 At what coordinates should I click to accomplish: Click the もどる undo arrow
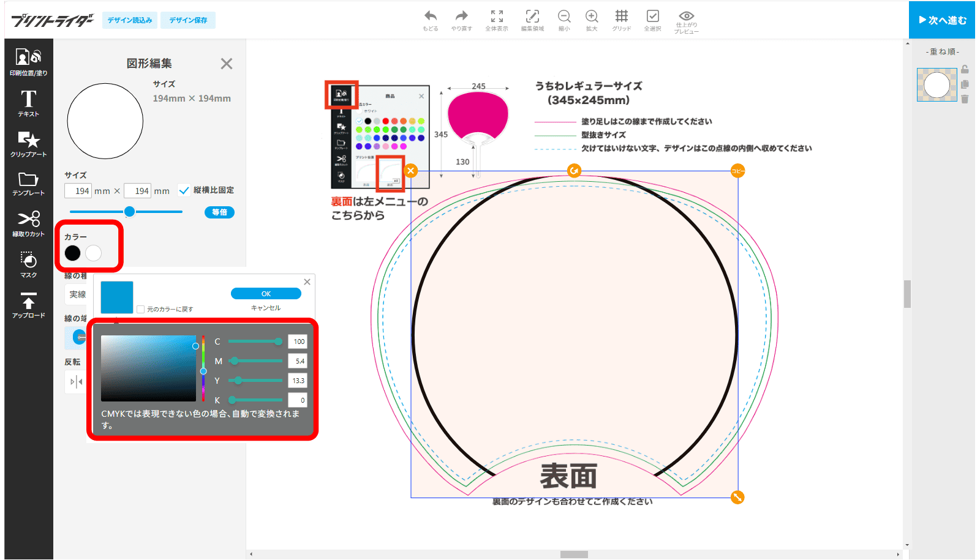point(431,20)
